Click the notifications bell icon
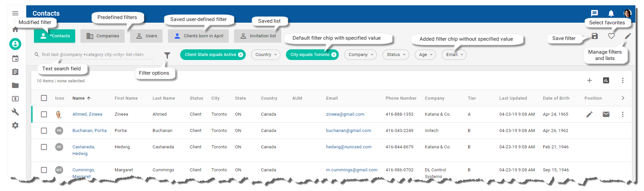 pyautogui.click(x=611, y=13)
